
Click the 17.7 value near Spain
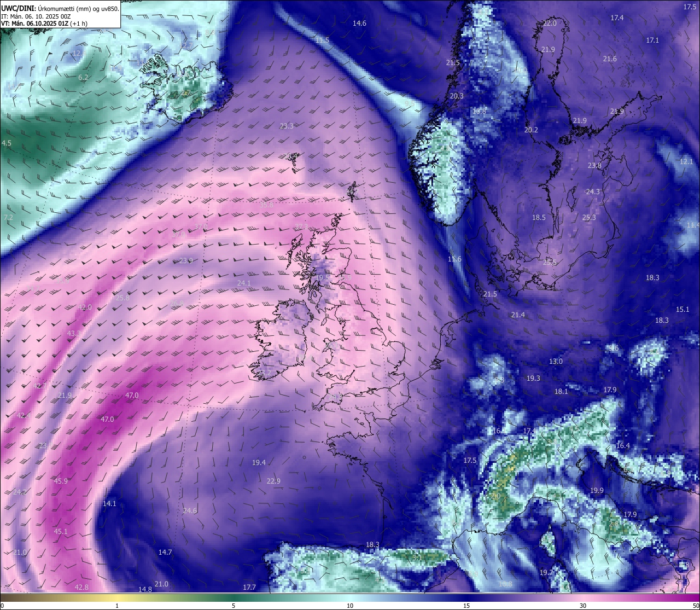pyautogui.click(x=249, y=588)
